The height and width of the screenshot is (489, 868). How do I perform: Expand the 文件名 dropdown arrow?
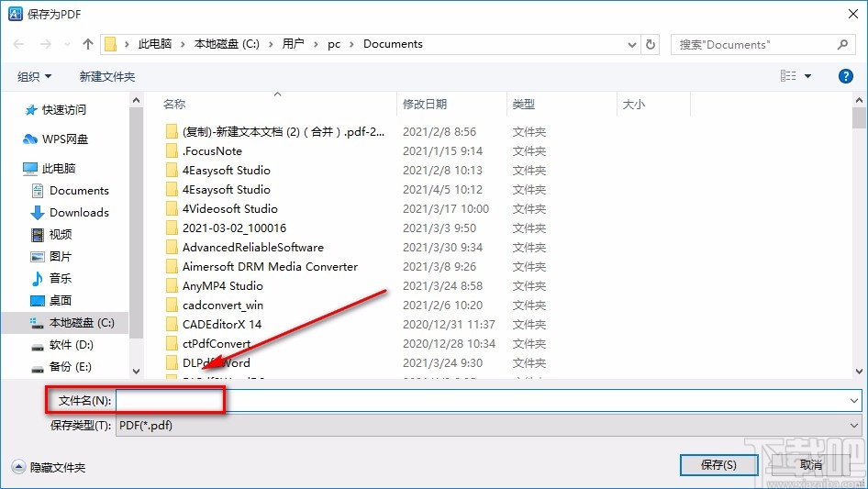[853, 400]
